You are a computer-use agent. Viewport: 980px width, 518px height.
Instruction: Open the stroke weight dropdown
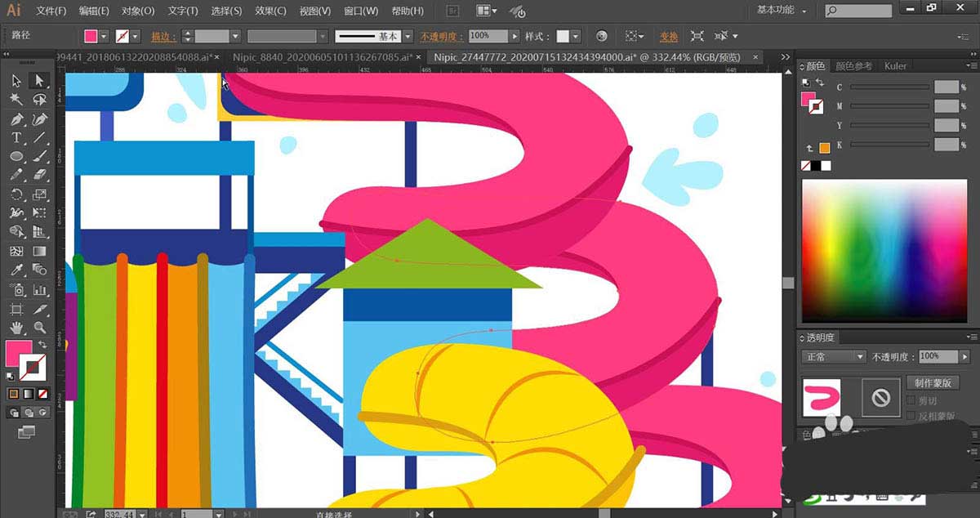[x=235, y=36]
